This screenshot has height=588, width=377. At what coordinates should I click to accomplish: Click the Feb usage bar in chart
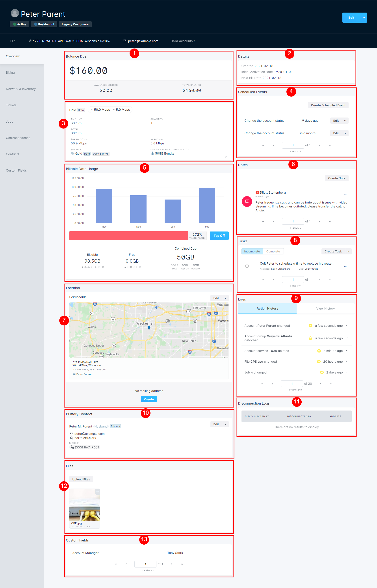[x=207, y=205]
